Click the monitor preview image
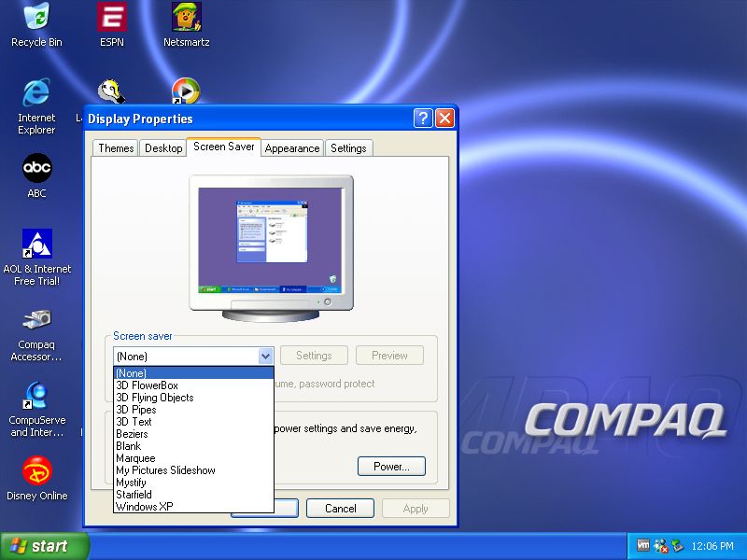Screen dimensions: 747x560 coord(271,247)
